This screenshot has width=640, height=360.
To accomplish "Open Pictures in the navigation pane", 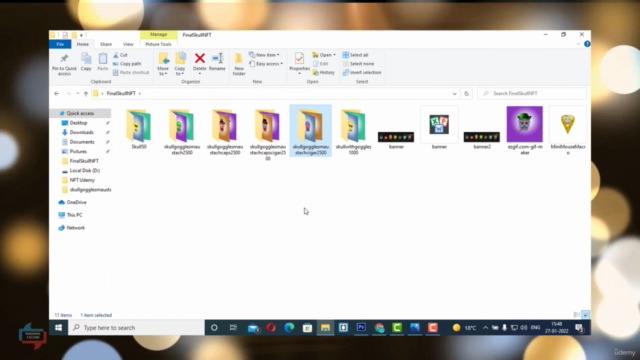I will [x=78, y=151].
